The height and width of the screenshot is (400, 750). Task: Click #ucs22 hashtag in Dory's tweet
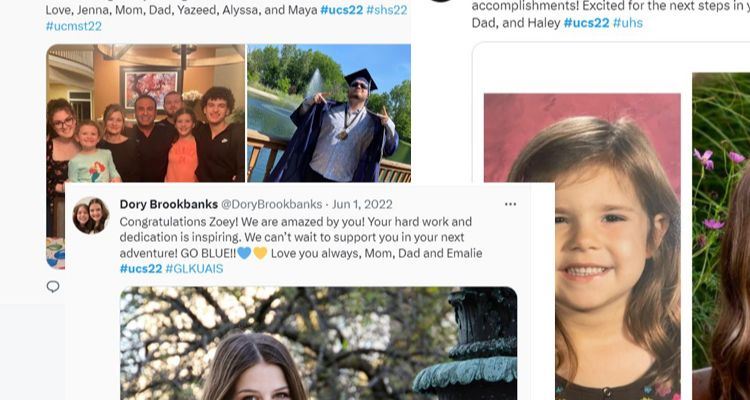point(140,269)
